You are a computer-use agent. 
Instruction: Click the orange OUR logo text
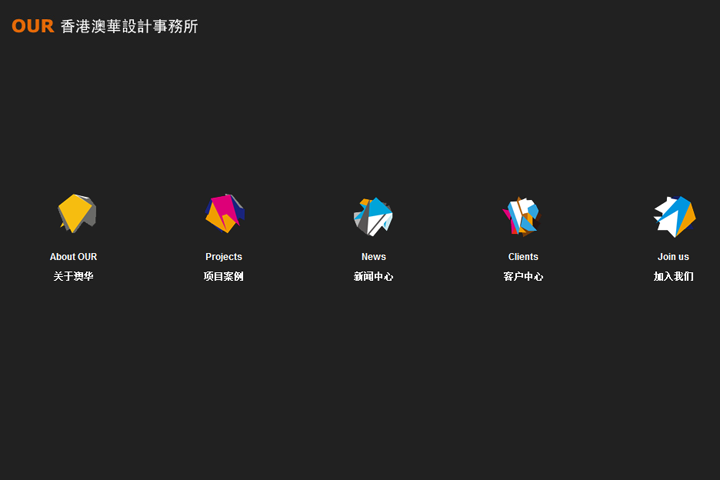pyautogui.click(x=32, y=26)
